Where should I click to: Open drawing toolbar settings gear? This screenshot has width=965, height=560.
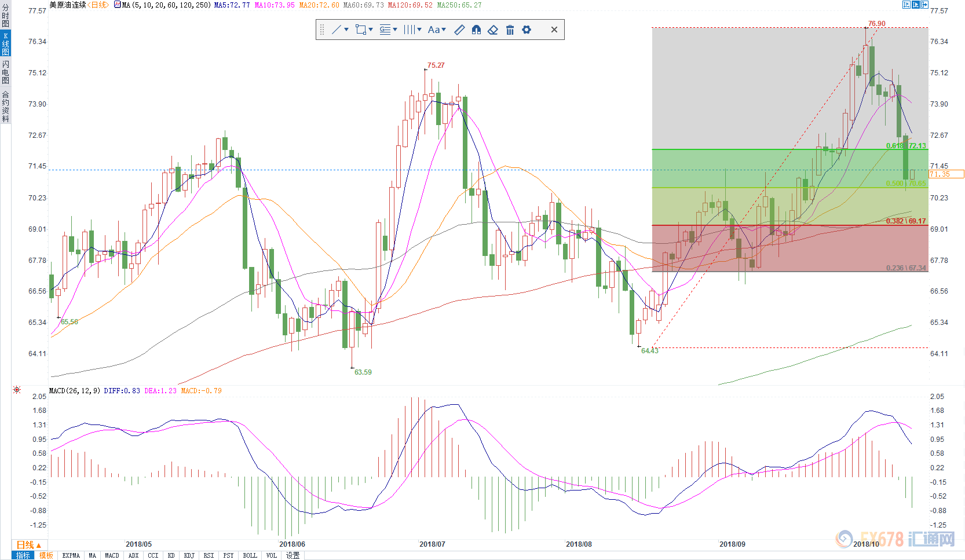pyautogui.click(x=527, y=30)
